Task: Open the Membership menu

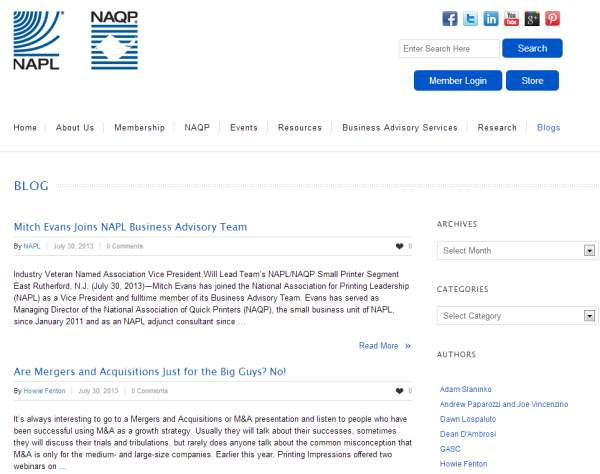Action: coord(140,127)
